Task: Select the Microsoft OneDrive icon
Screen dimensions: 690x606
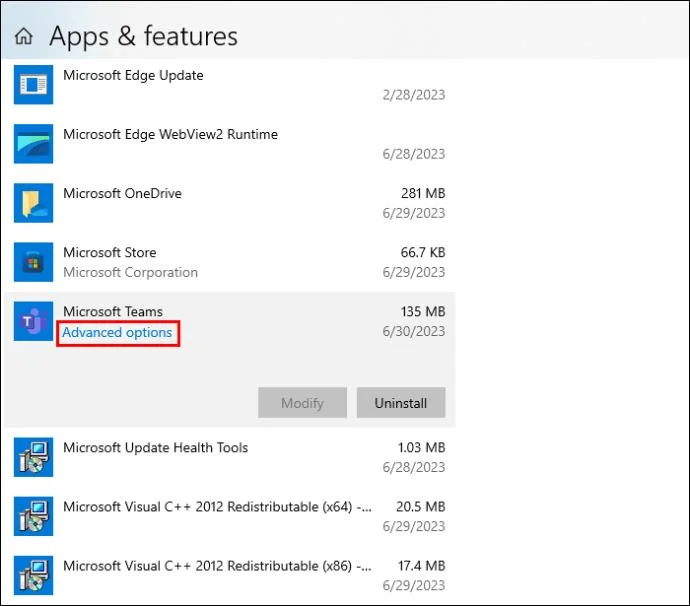Action: click(33, 203)
